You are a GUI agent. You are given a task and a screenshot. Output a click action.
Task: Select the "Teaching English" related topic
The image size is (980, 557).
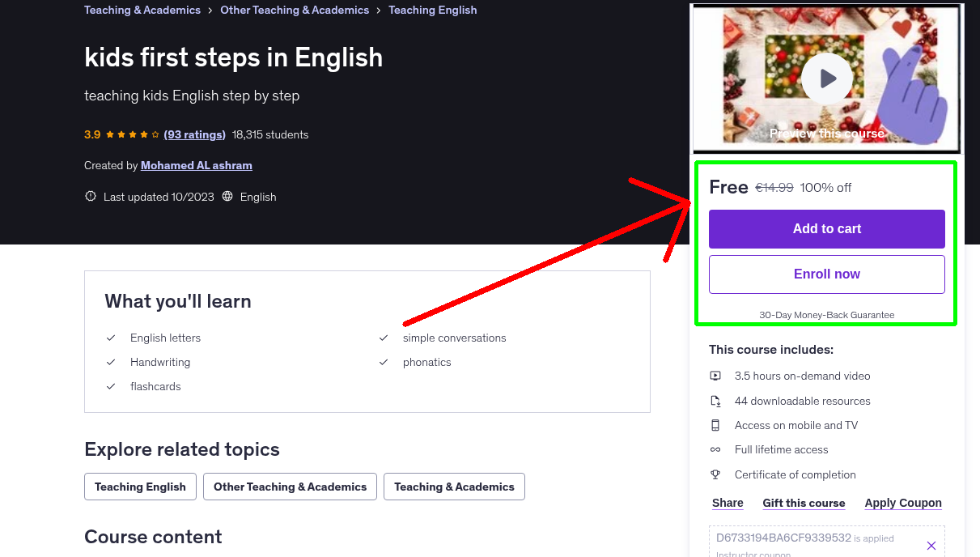tap(139, 487)
